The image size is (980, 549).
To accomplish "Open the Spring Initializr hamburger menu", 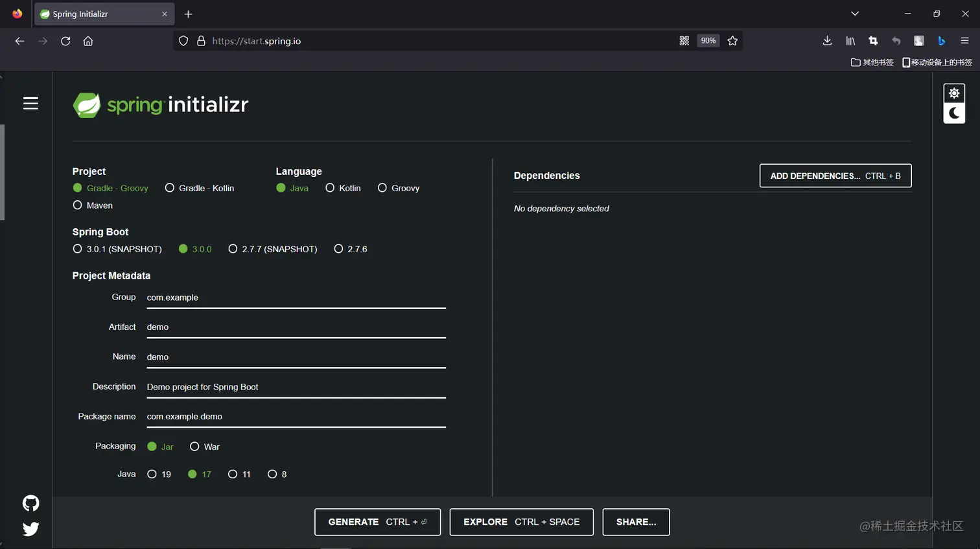I will [x=30, y=104].
